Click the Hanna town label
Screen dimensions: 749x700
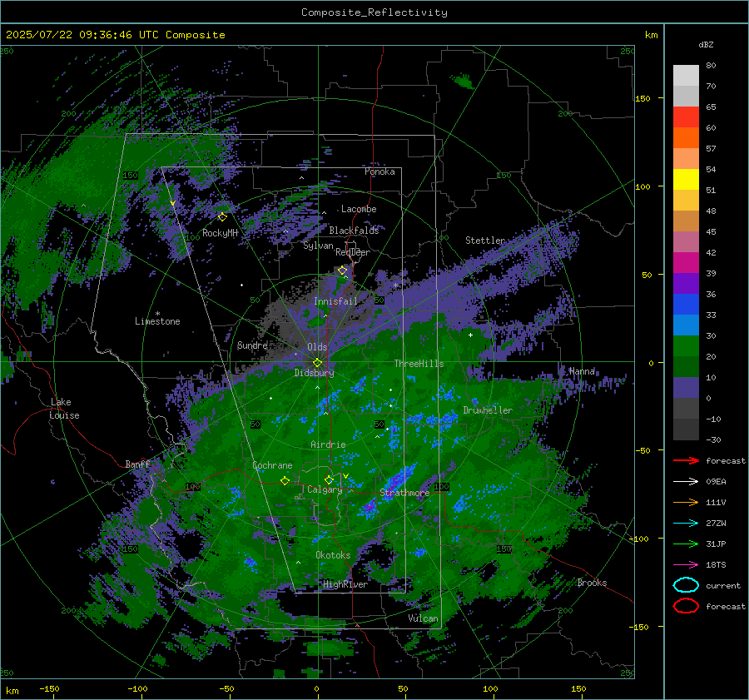[582, 371]
